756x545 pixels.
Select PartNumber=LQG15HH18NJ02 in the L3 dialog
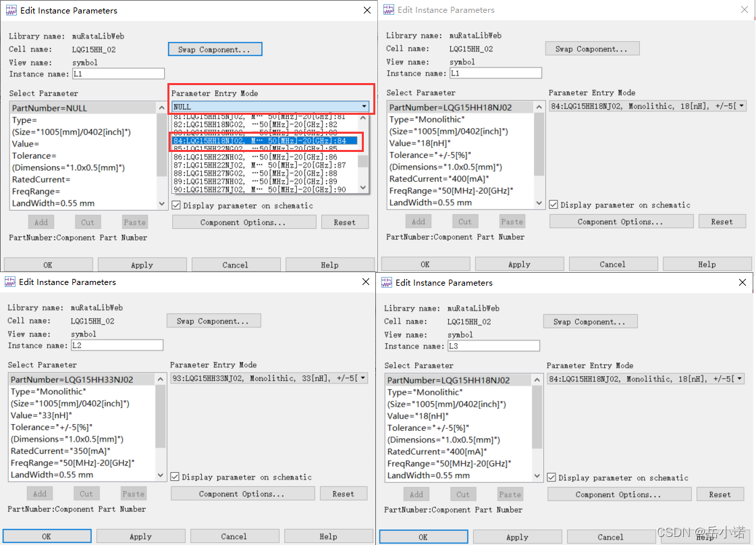(458, 380)
